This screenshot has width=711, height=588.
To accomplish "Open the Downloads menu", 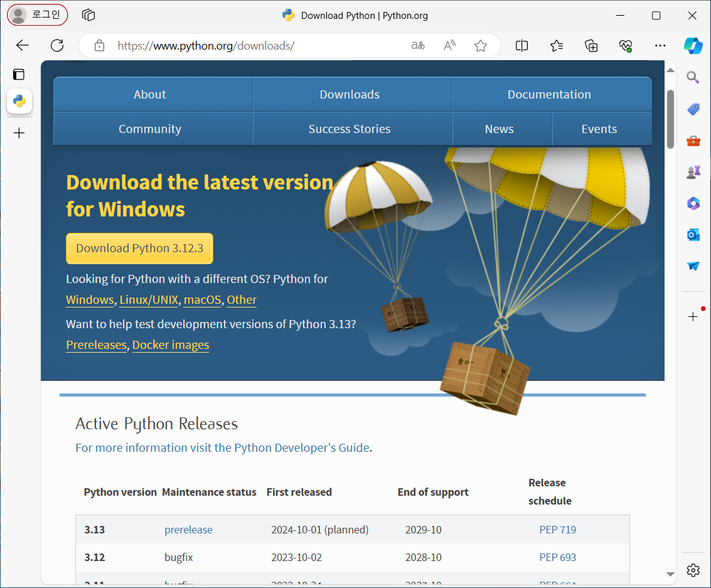I will 352,94.
